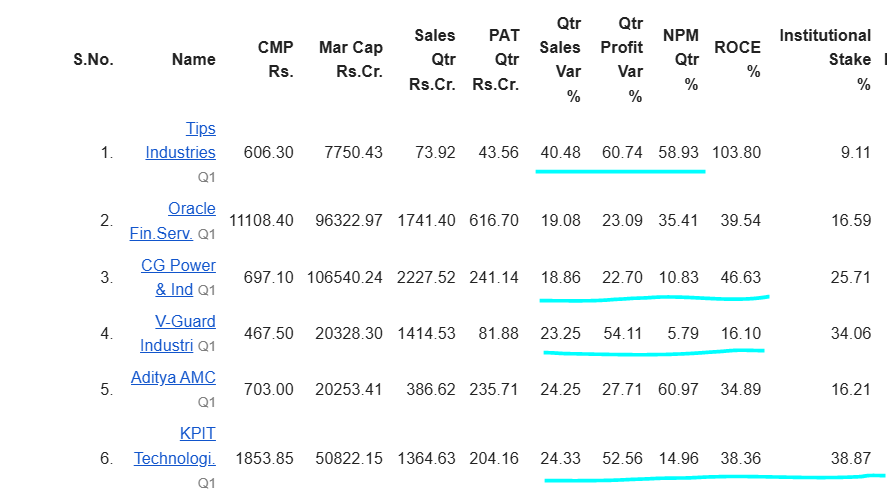Select Tips Industries sales value 73.92
The width and height of the screenshot is (887, 502).
[x=434, y=153]
